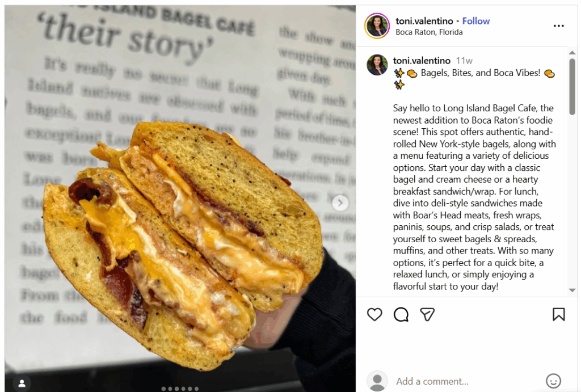Open the caption author name toni.valentino
Viewport: 581px width, 392px height.
pos(422,60)
